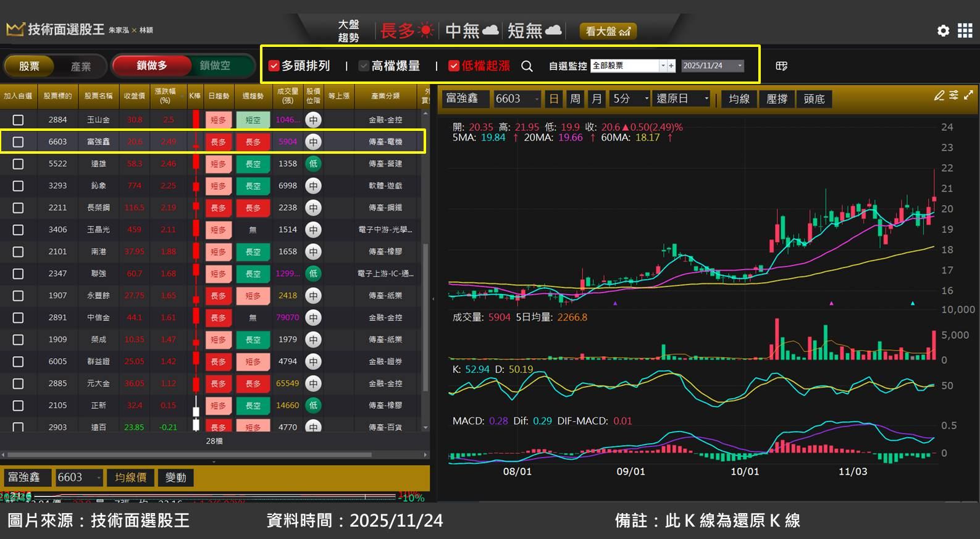Click 短多 daily trend tag for 3406 玉晶光
This screenshot has width=980, height=539.
point(219,230)
